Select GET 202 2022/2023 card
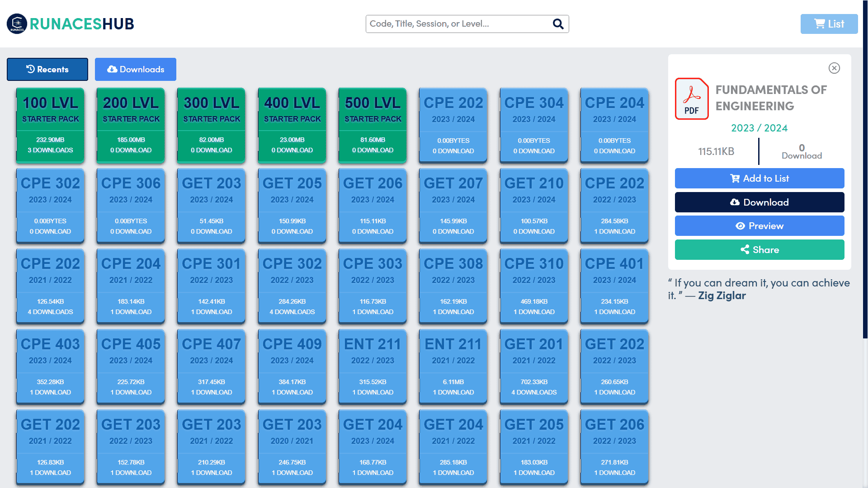The width and height of the screenshot is (868, 488). (614, 366)
